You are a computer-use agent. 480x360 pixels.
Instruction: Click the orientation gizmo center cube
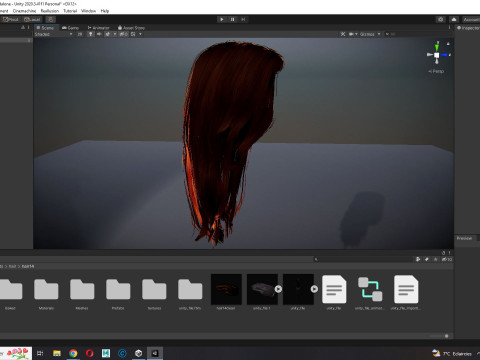point(437,55)
